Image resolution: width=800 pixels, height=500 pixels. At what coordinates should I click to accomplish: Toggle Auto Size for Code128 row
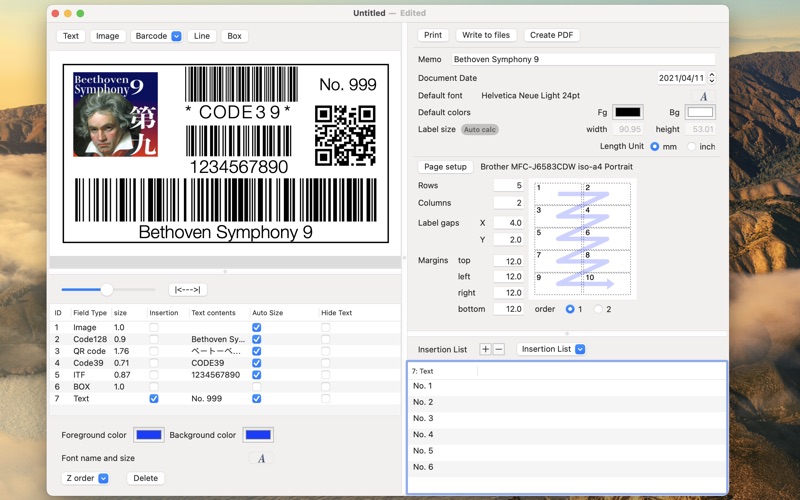257,339
